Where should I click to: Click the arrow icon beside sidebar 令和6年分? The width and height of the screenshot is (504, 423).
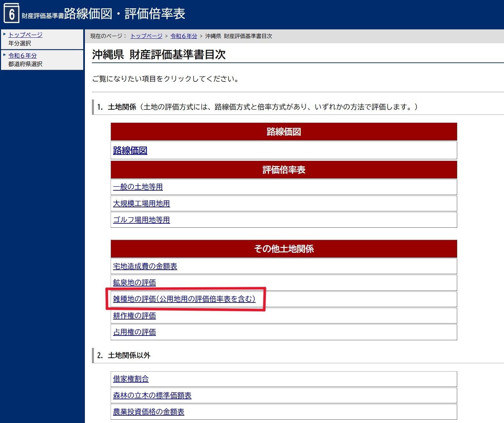pyautogui.click(x=5, y=55)
